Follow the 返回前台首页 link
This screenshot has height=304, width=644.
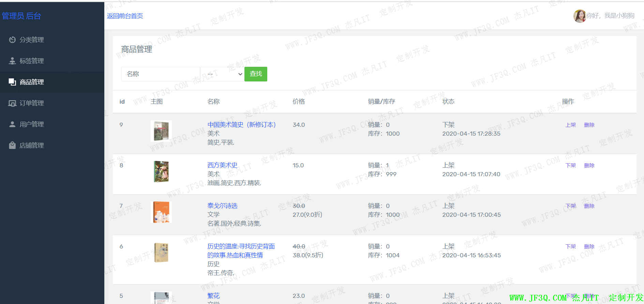[125, 16]
